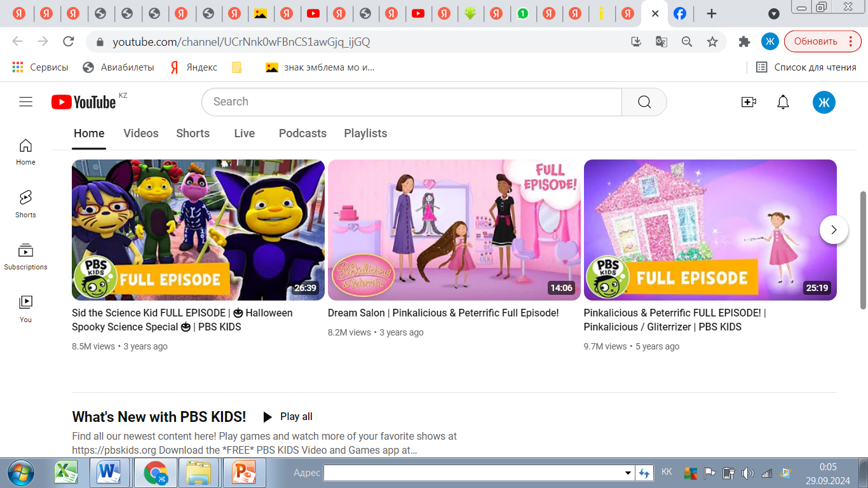Switch to the Facebook browser tab

(680, 13)
